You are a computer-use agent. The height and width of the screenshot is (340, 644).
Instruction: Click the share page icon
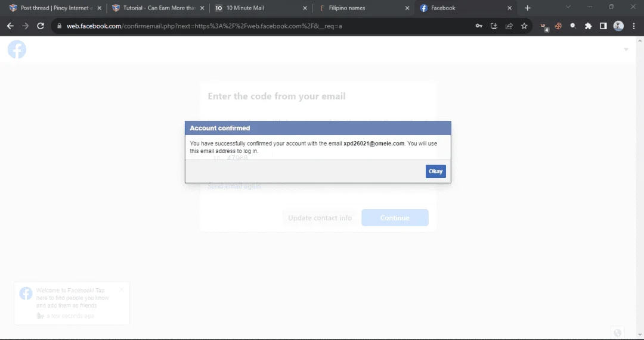coord(509,26)
